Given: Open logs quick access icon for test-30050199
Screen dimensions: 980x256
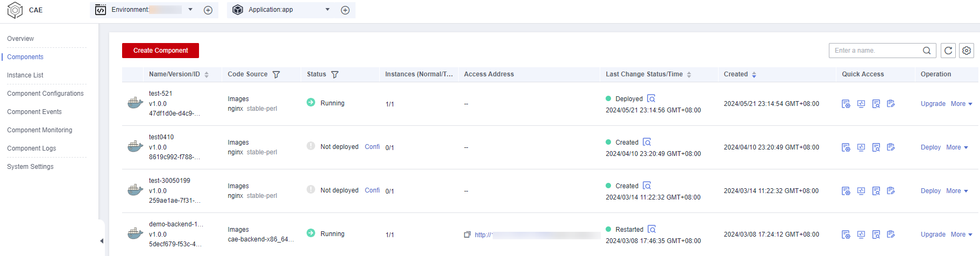Looking at the screenshot, I should [x=876, y=191].
